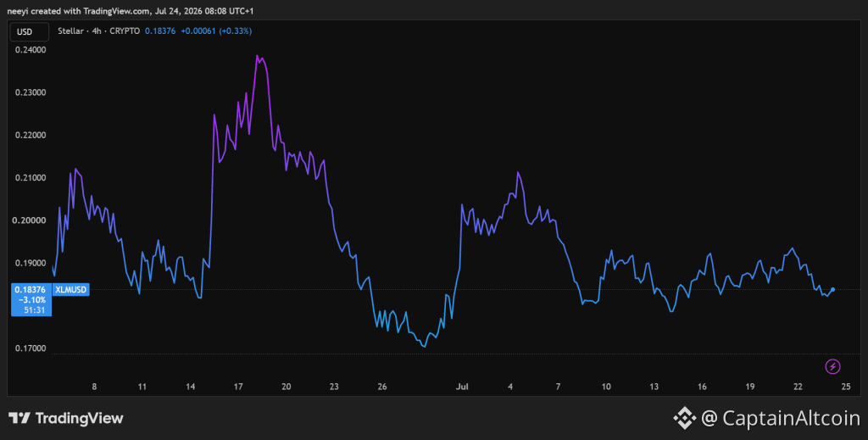Click the 19 date label on the time axis
Viewport: 868px width, 440px height.
pyautogui.click(x=750, y=387)
